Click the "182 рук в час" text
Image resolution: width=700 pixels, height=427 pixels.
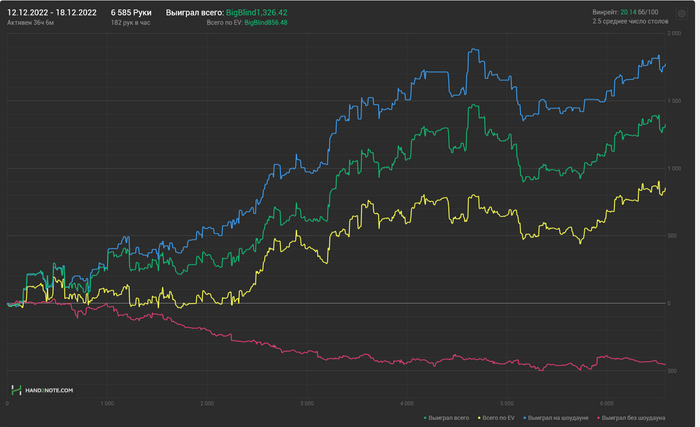pyautogui.click(x=130, y=23)
